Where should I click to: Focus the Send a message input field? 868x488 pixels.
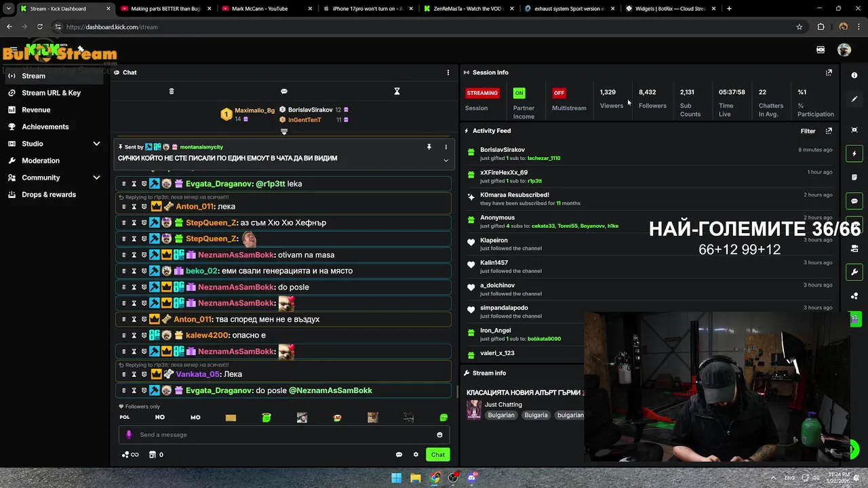[285, 435]
